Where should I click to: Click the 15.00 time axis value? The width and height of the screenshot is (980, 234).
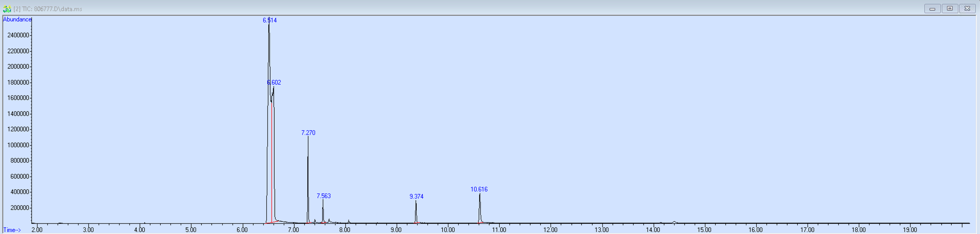(704, 230)
